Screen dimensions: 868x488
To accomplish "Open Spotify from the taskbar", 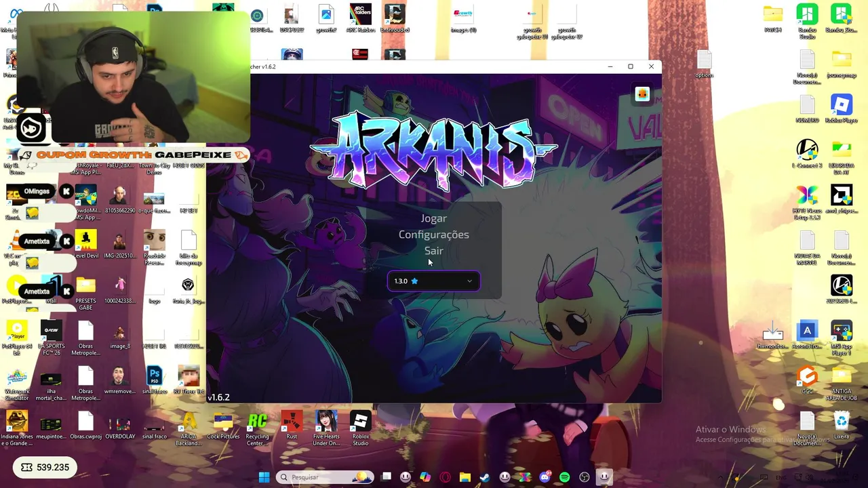I will click(565, 477).
